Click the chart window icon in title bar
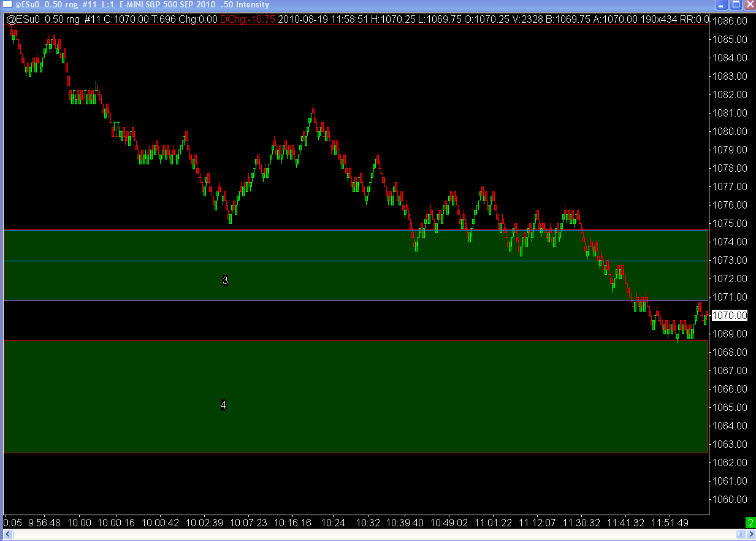The width and height of the screenshot is (756, 541). click(7, 5)
